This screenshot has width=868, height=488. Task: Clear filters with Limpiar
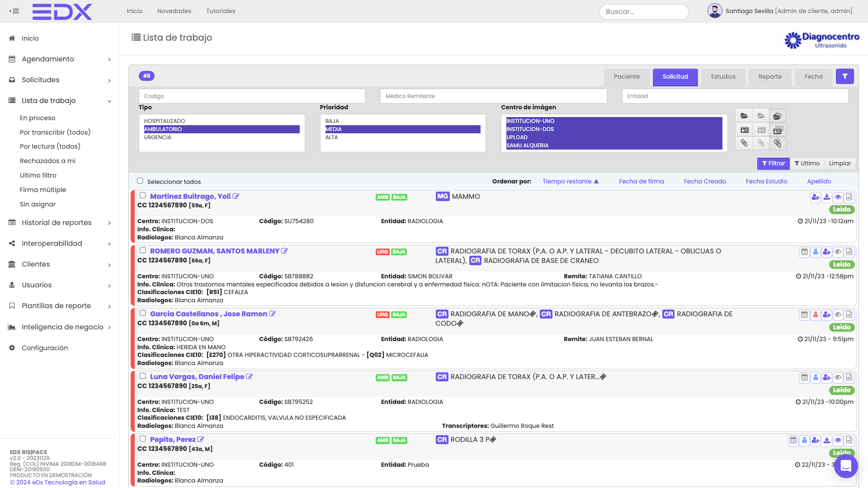tap(840, 164)
